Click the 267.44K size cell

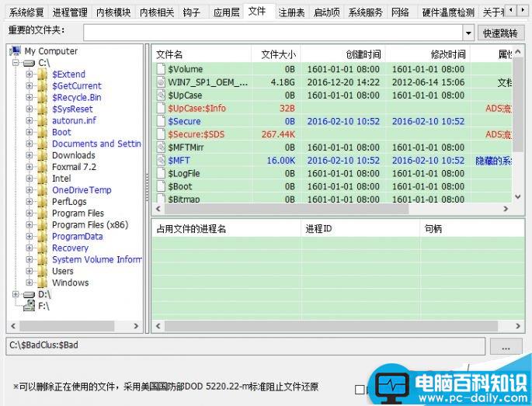click(x=278, y=134)
